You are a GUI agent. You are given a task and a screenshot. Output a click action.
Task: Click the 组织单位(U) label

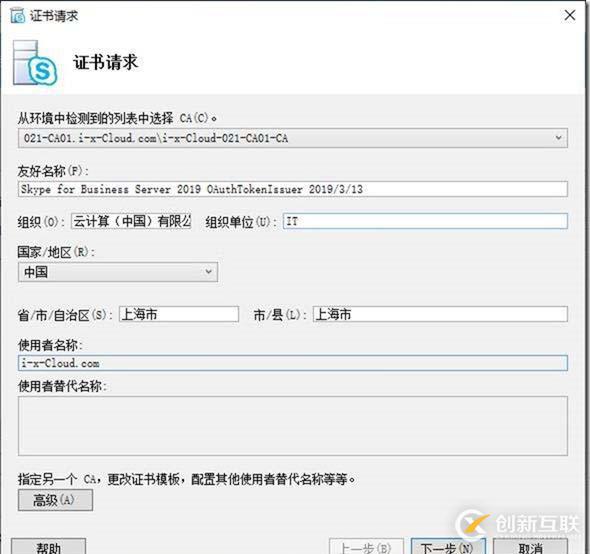[241, 222]
